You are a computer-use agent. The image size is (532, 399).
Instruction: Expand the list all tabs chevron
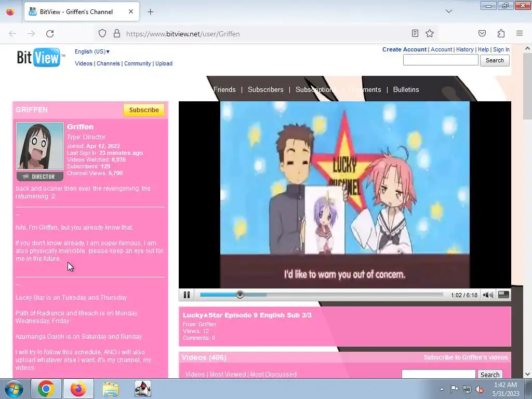pyautogui.click(x=448, y=11)
